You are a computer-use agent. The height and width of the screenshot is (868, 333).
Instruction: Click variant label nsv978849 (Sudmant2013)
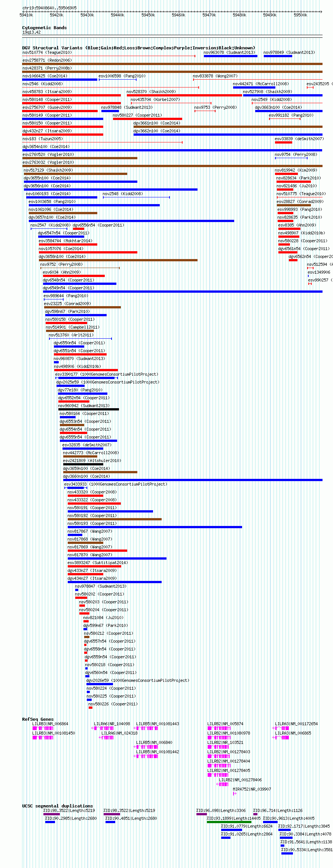(x=289, y=53)
